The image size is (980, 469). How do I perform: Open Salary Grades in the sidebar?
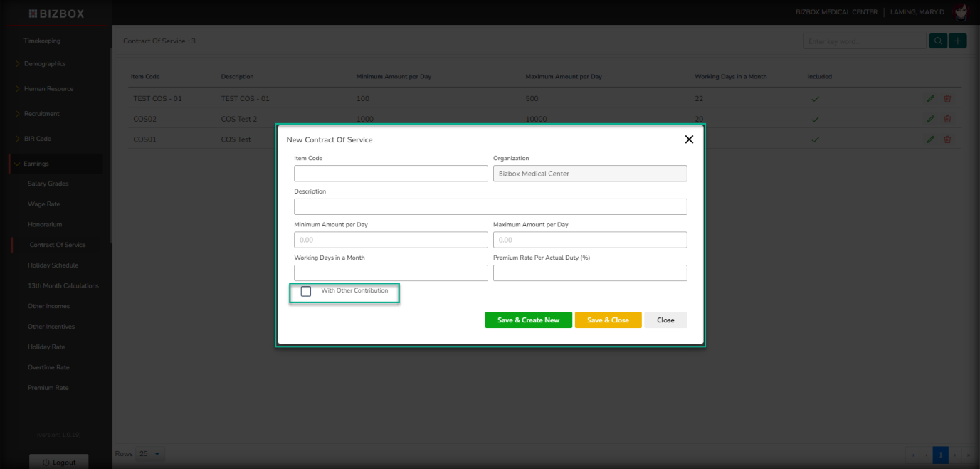pyautogui.click(x=48, y=184)
